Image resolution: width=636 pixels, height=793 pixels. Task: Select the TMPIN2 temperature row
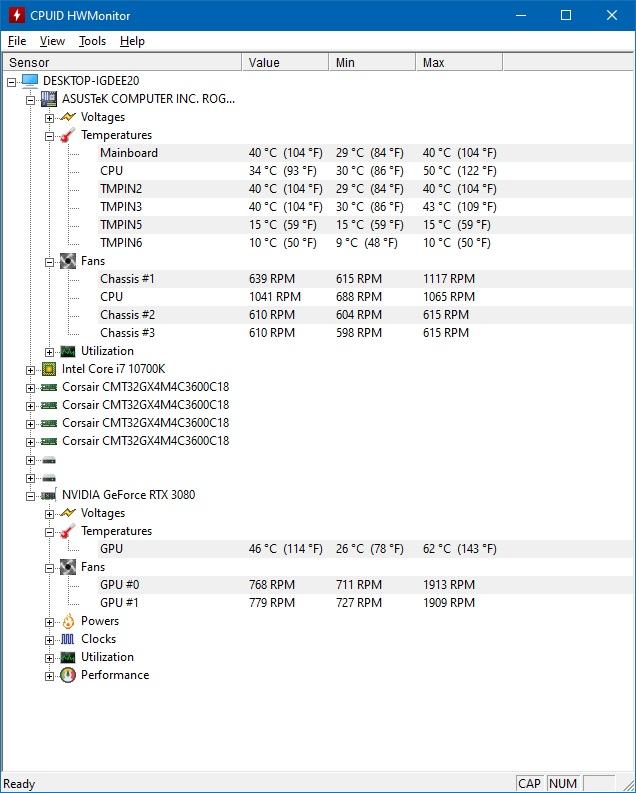pyautogui.click(x=366, y=189)
